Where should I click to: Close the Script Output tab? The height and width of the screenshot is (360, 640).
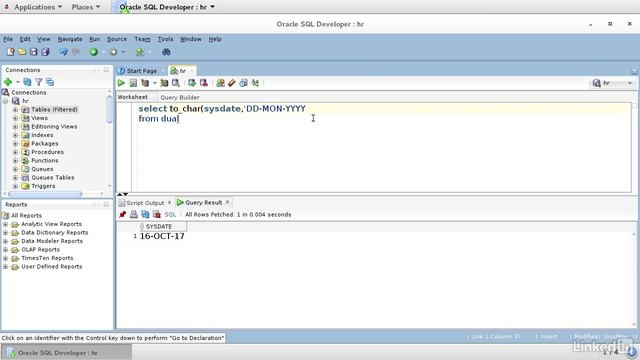[x=169, y=202]
